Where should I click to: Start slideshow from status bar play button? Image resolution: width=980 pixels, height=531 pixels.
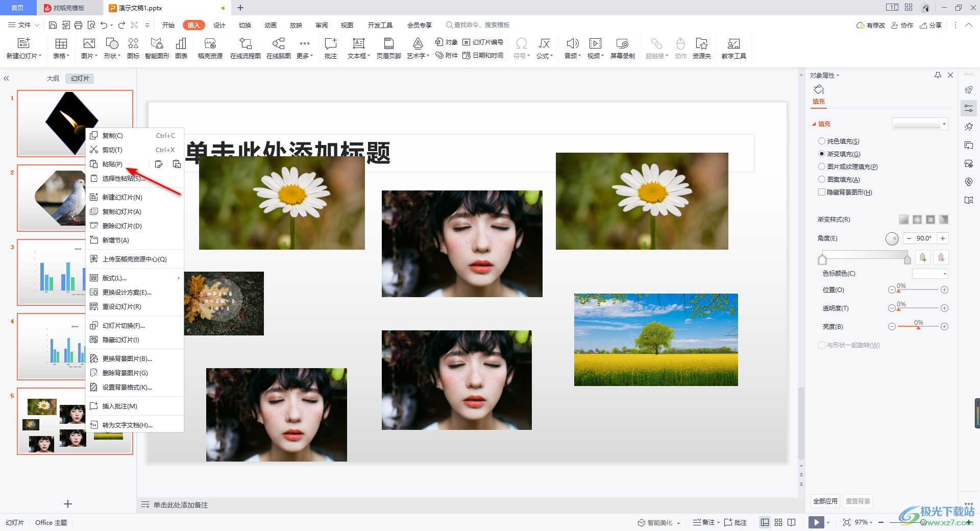[816, 522]
